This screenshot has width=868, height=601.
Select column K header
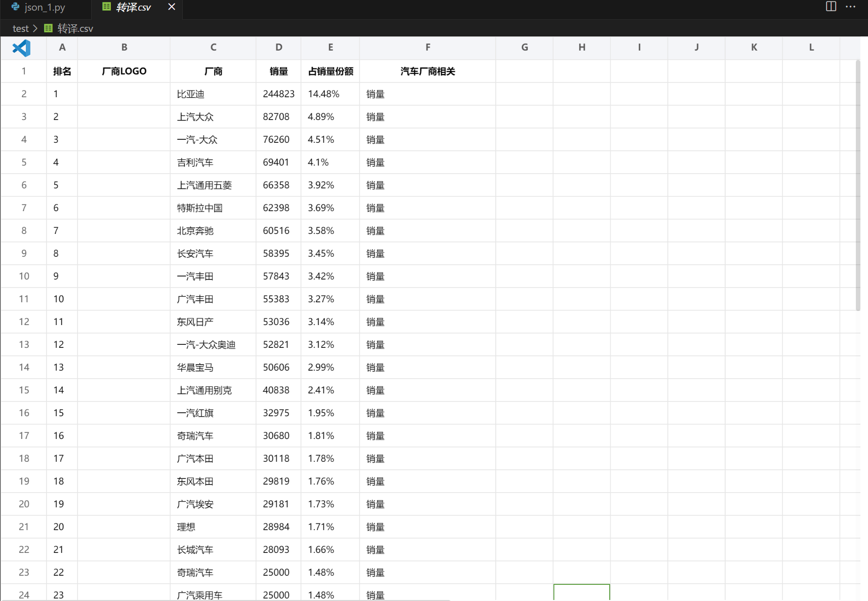[754, 48]
